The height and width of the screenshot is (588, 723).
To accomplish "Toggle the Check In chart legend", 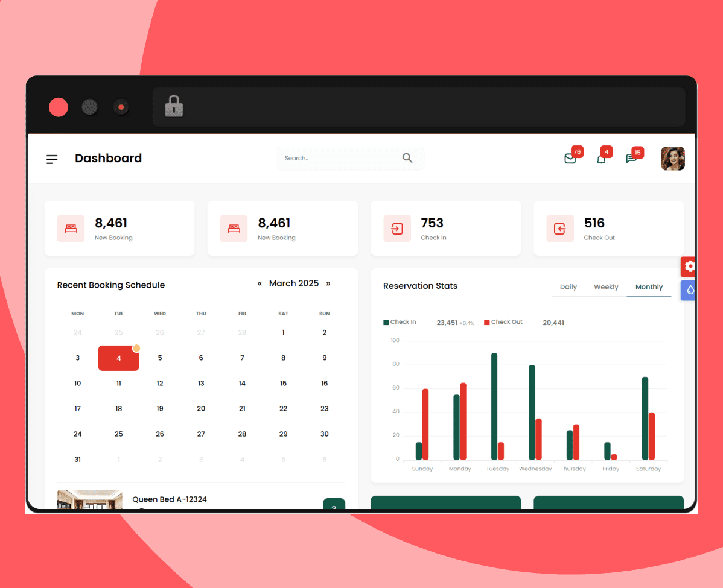I will [400, 322].
